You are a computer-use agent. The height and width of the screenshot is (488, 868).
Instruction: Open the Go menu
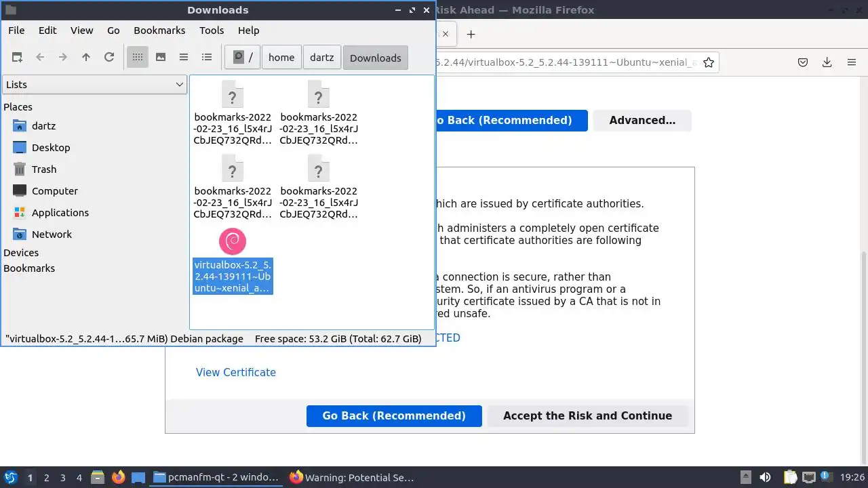point(113,30)
